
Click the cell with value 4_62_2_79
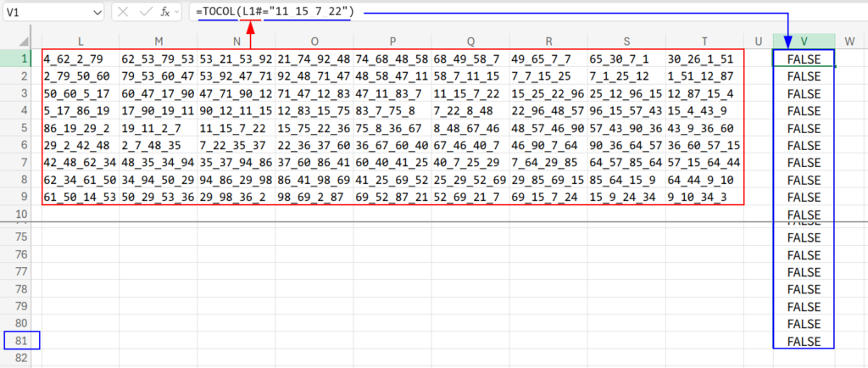pos(80,59)
